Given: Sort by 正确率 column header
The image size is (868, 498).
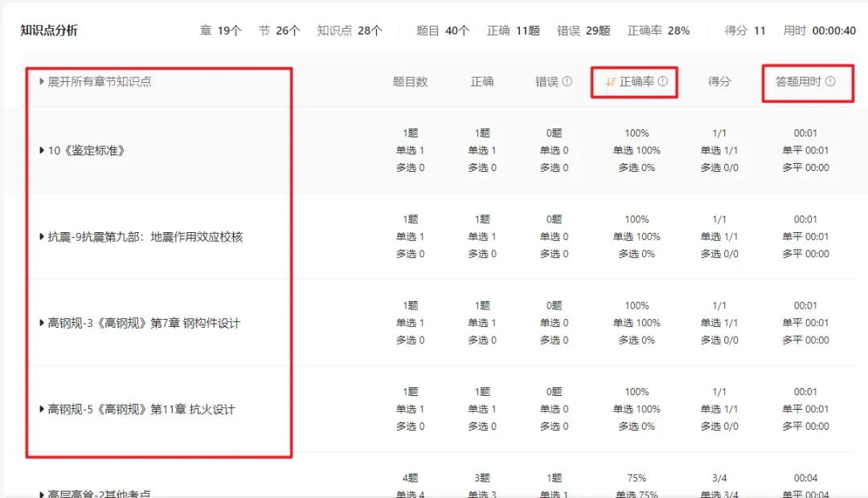Looking at the screenshot, I should coord(636,81).
